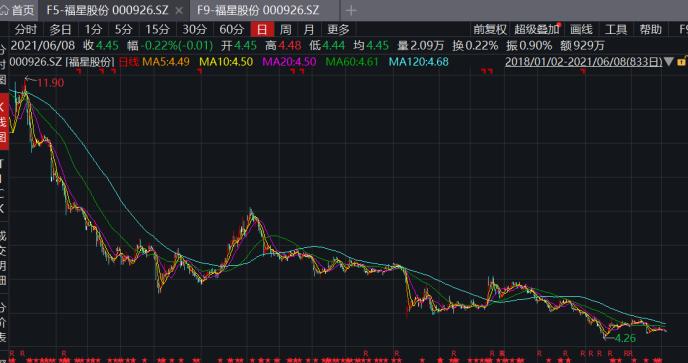Viewport: 688px width, 363px height.
Task: Click the MA20:4.50 indicator label
Action: [289, 62]
